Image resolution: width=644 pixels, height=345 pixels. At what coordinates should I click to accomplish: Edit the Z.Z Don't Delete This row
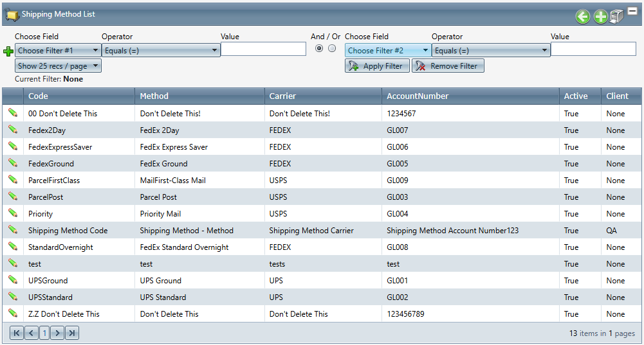click(x=13, y=314)
